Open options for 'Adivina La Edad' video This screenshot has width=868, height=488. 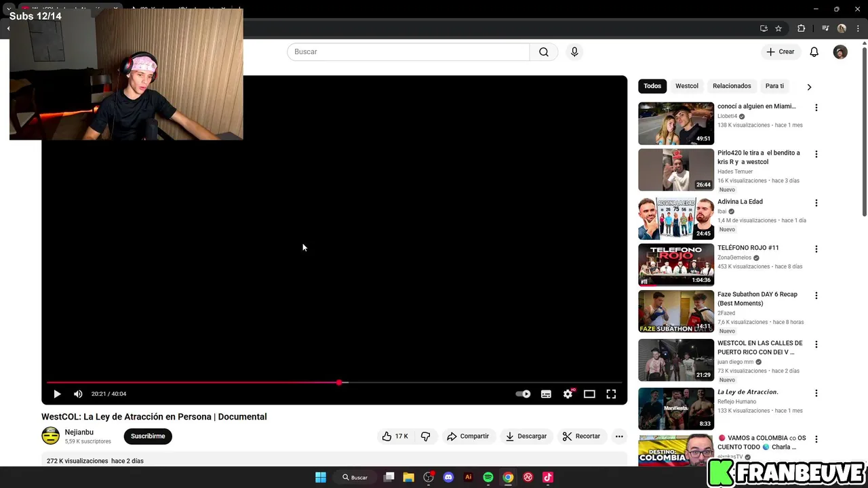pos(816,203)
